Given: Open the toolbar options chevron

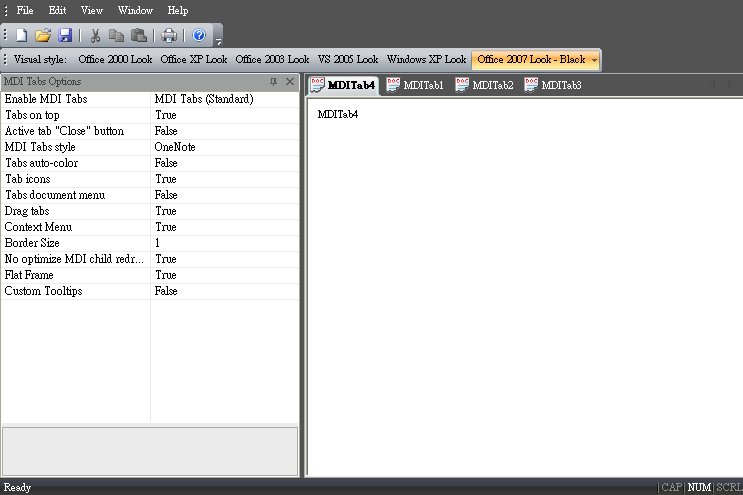Looking at the screenshot, I should (218, 41).
